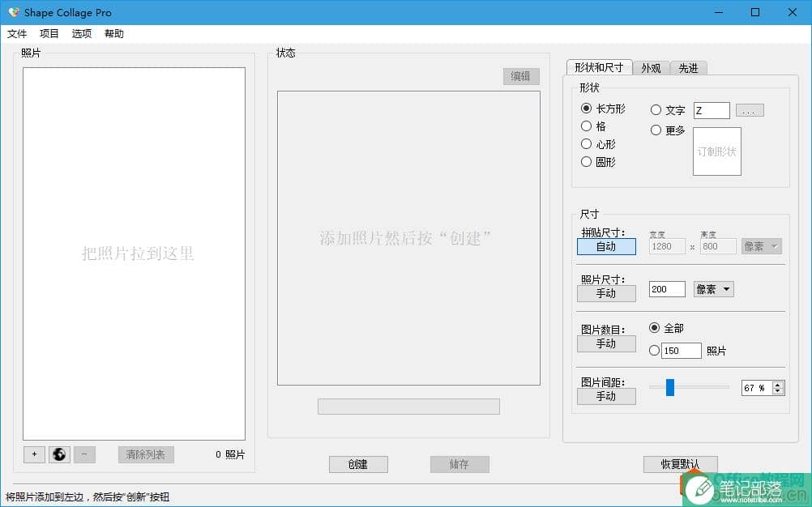The image size is (812, 507).
Task: Click the 自动 collage size button
Action: (x=606, y=246)
